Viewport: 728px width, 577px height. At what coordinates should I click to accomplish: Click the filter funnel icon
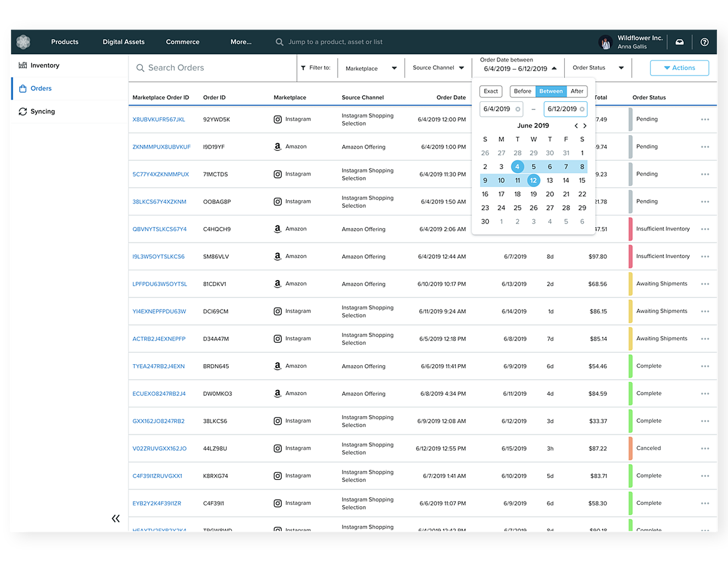pos(303,68)
